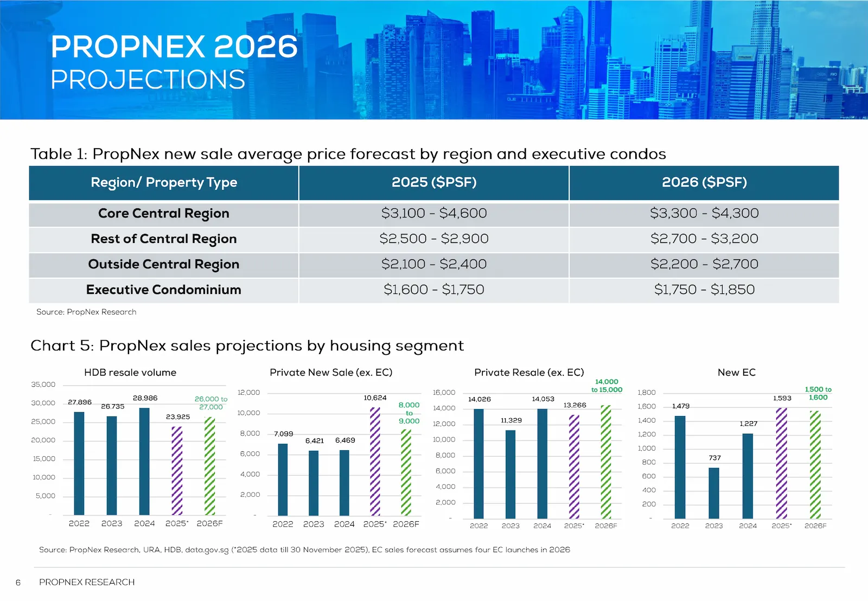Screen dimensions: 868x601
Task: Click the 'Rest of Central Region' row label
Action: click(164, 239)
